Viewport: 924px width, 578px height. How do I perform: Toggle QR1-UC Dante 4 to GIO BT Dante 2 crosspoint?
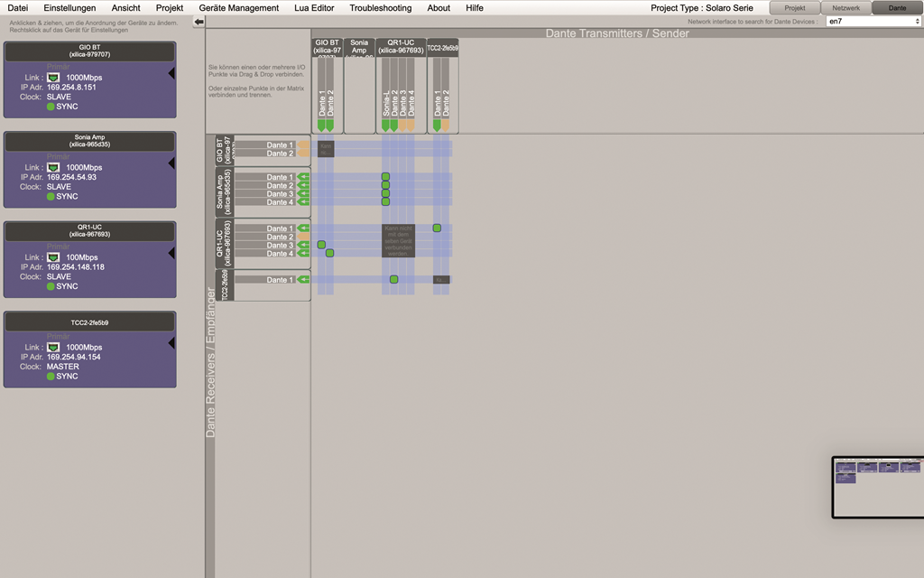point(330,253)
